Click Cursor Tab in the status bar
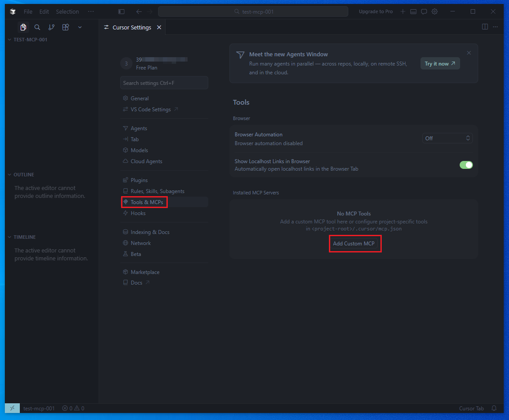509x420 pixels. point(471,408)
